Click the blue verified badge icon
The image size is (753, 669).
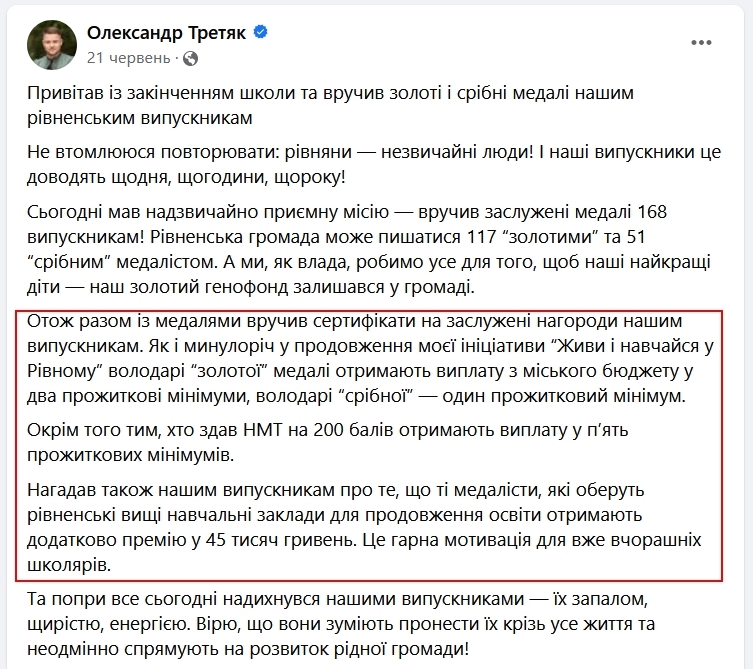tap(261, 33)
